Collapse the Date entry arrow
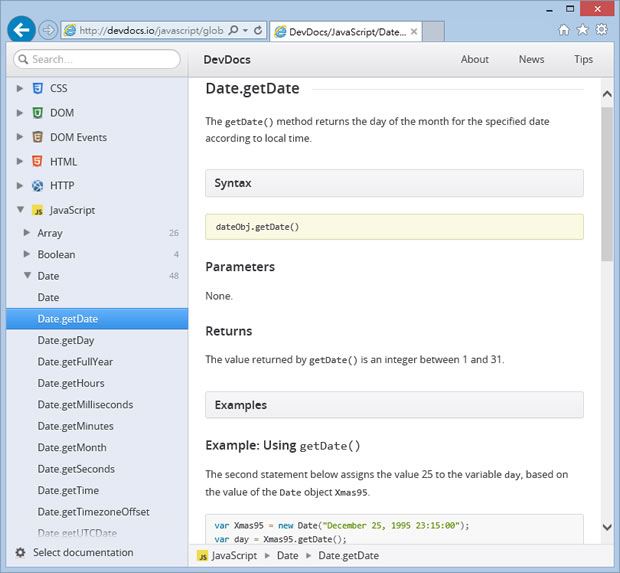620x573 pixels. pyautogui.click(x=27, y=276)
